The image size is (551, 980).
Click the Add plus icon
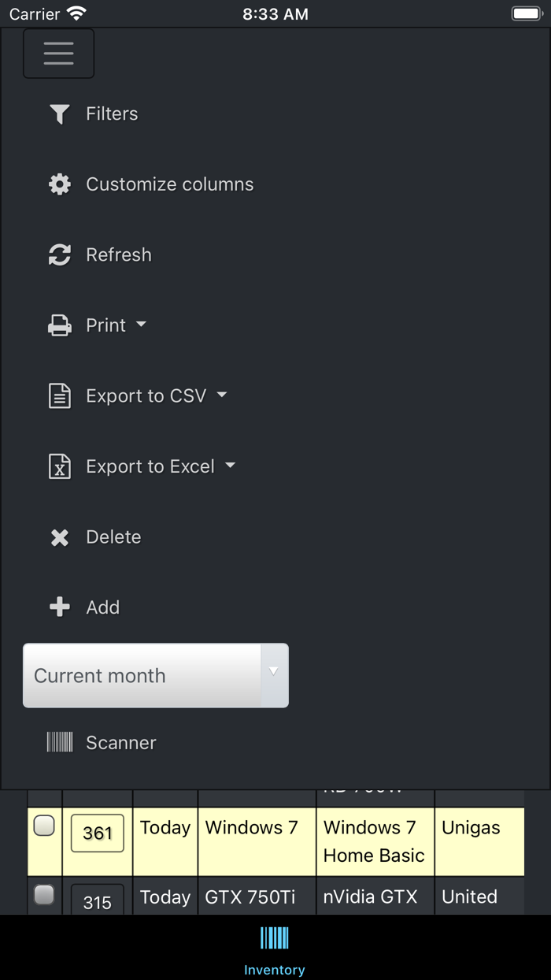(x=60, y=607)
